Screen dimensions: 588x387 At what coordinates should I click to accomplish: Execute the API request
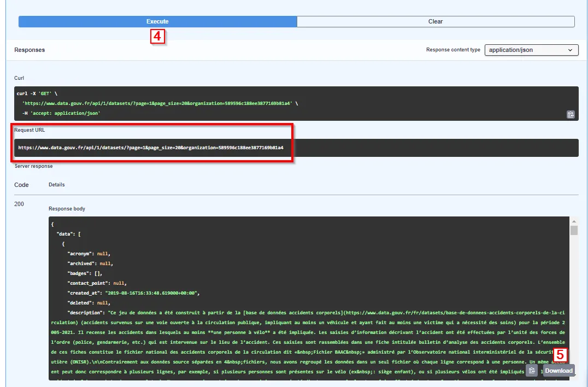click(157, 21)
